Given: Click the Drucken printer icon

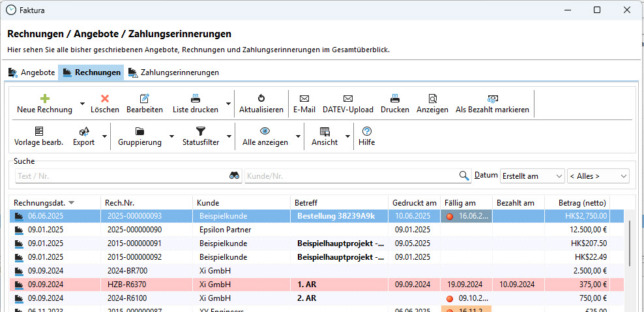Looking at the screenshot, I should point(395,99).
